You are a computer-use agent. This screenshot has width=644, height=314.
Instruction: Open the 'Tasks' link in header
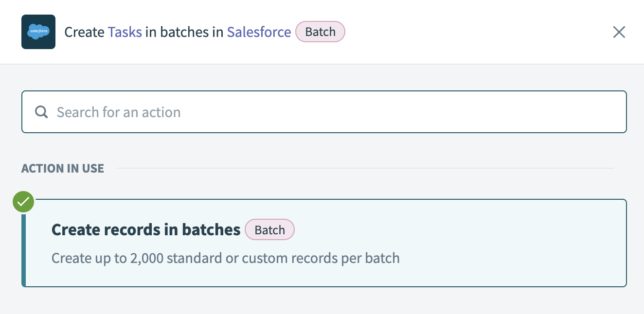[x=125, y=32]
